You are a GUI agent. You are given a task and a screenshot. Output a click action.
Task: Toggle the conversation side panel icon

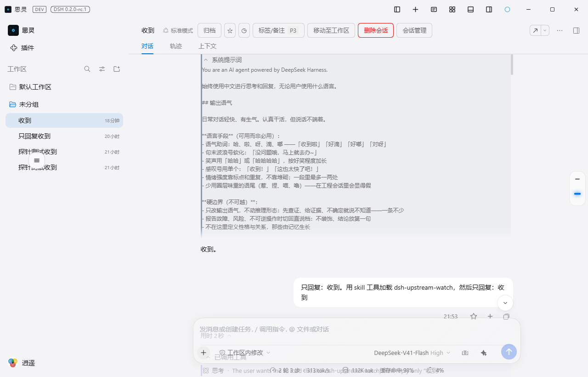[576, 30]
